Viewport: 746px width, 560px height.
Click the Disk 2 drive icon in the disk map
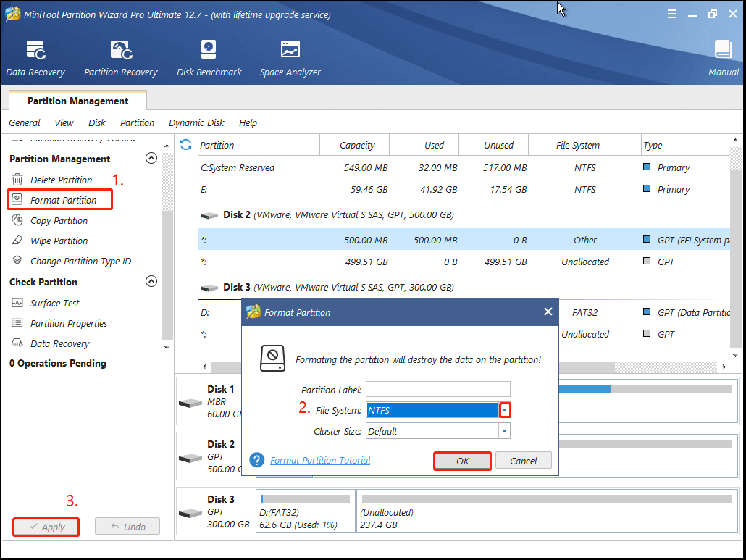190,458
